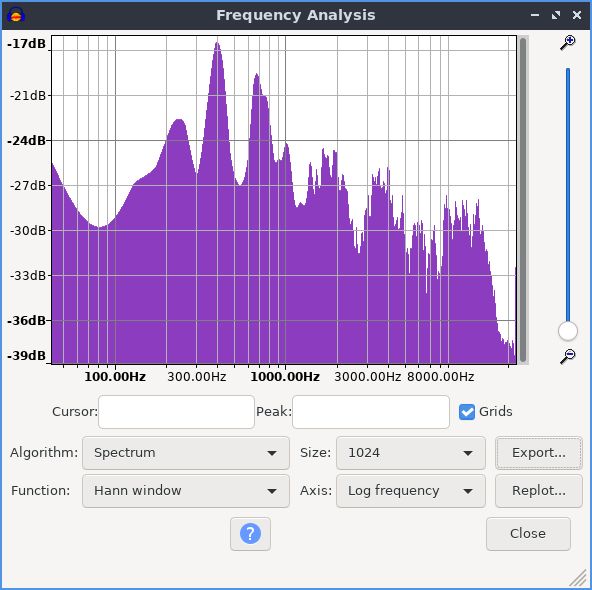Click inside the Cursor text field
Screen dimensions: 592x590
coord(176,412)
